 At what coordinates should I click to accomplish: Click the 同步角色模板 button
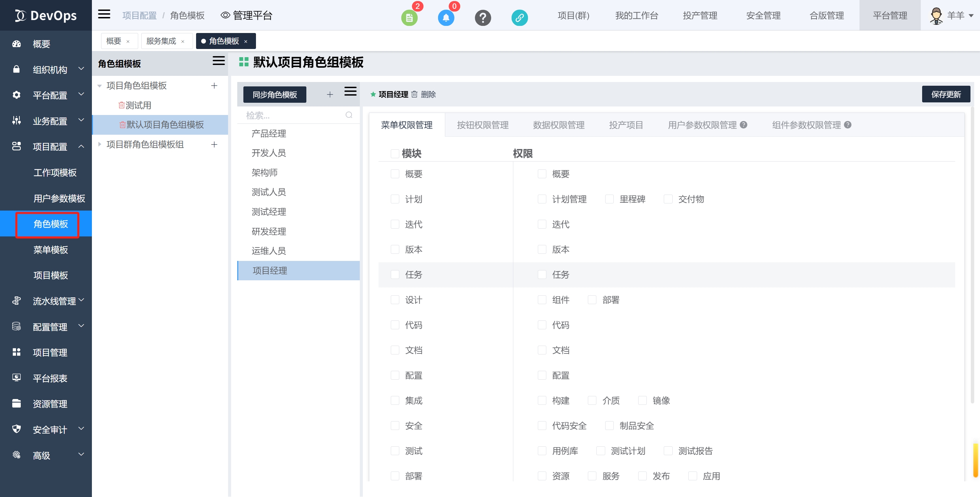[x=274, y=94]
